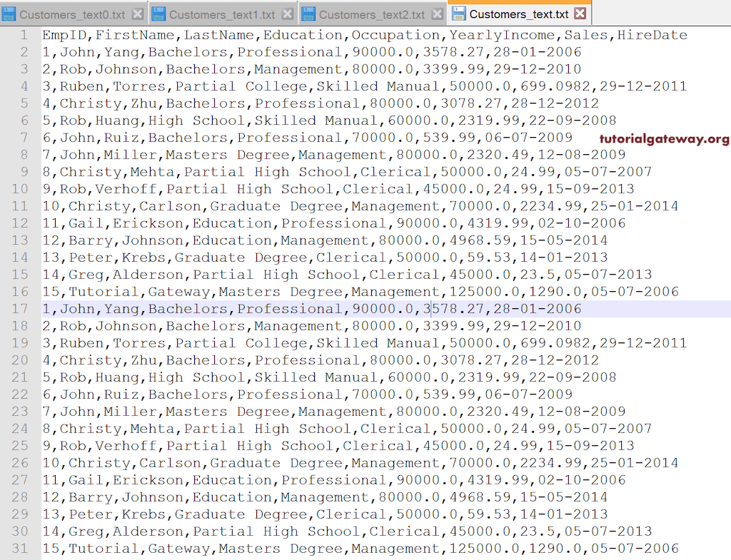Click the header line starting with EmpID

365,36
